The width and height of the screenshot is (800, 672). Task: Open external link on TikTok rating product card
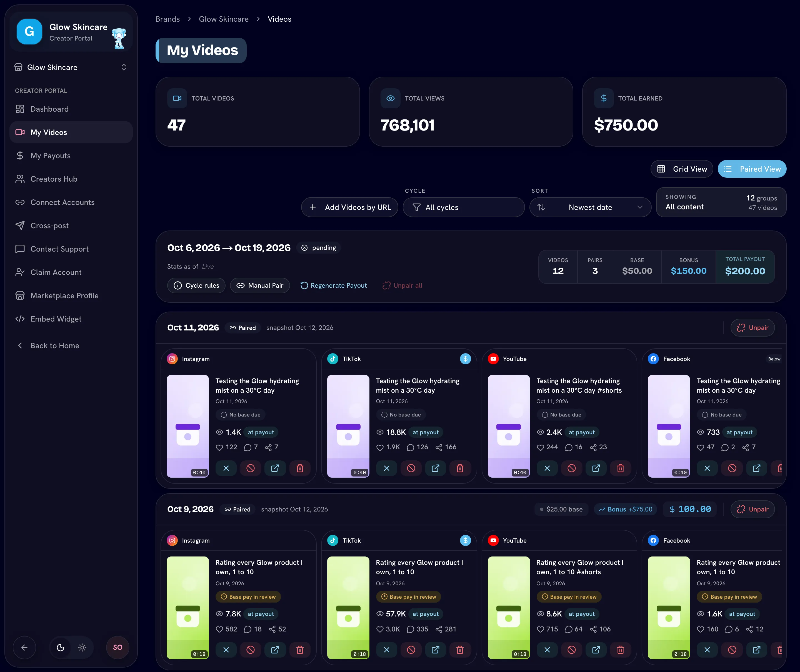coord(435,650)
